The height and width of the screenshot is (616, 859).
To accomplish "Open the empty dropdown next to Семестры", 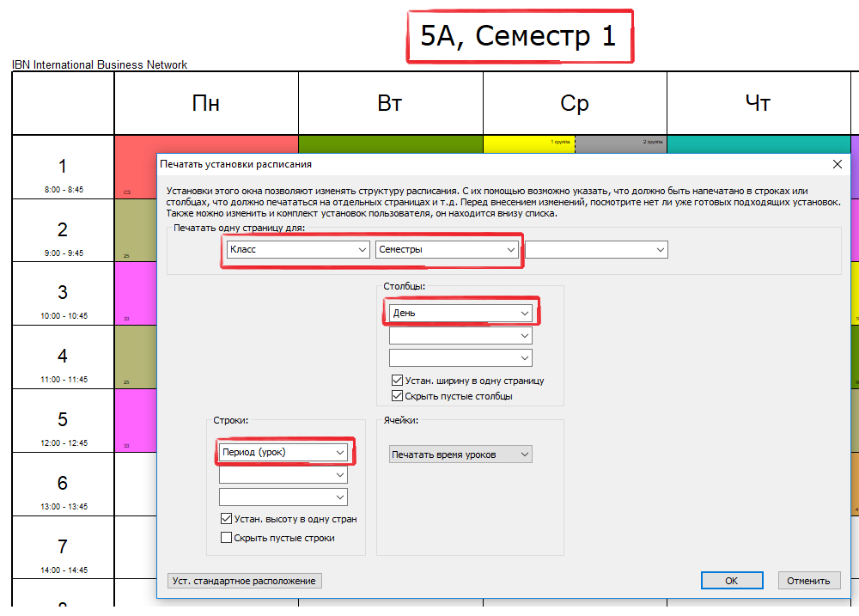I will [596, 249].
